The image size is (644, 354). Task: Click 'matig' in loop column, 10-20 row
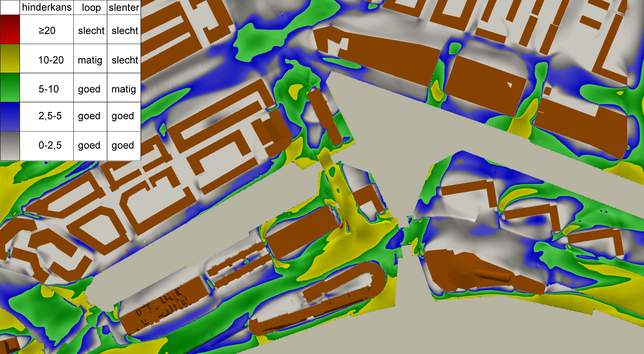(90, 60)
